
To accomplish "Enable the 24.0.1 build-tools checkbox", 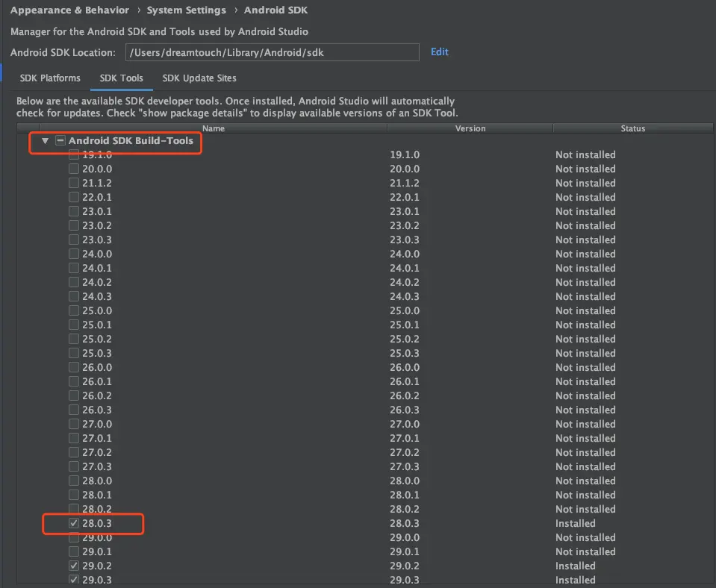I will (x=73, y=268).
